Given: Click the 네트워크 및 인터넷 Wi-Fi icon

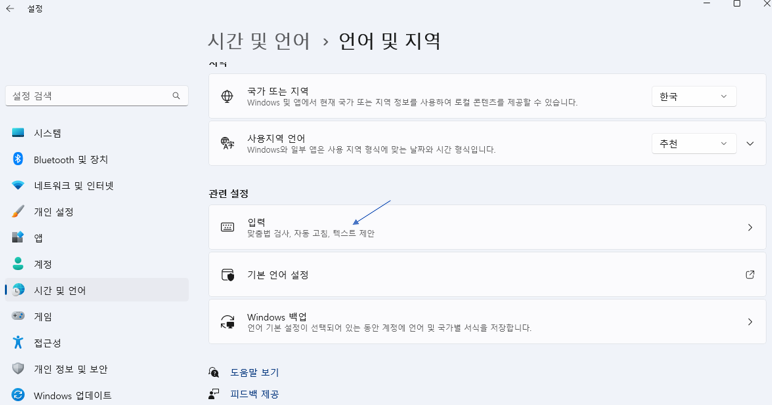Looking at the screenshot, I should 17,185.
